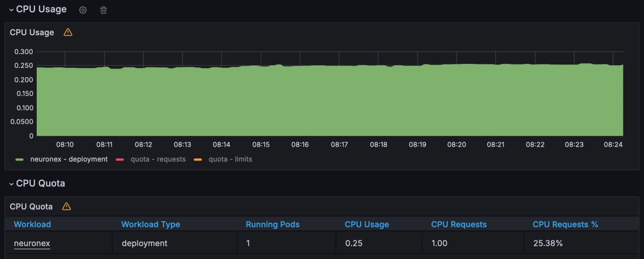Click warning icon beside CPU Usage panel title
644x259 pixels.
click(68, 32)
